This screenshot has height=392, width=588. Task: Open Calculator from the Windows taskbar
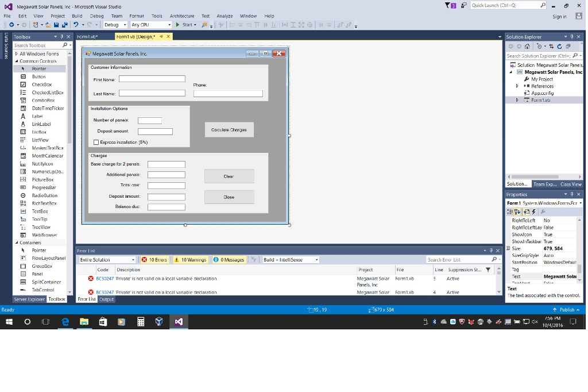(x=140, y=322)
